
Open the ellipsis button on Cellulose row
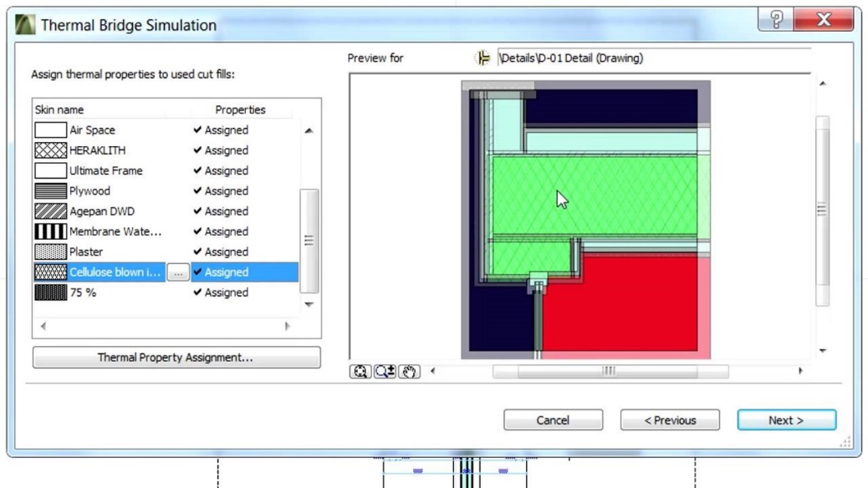click(x=177, y=272)
